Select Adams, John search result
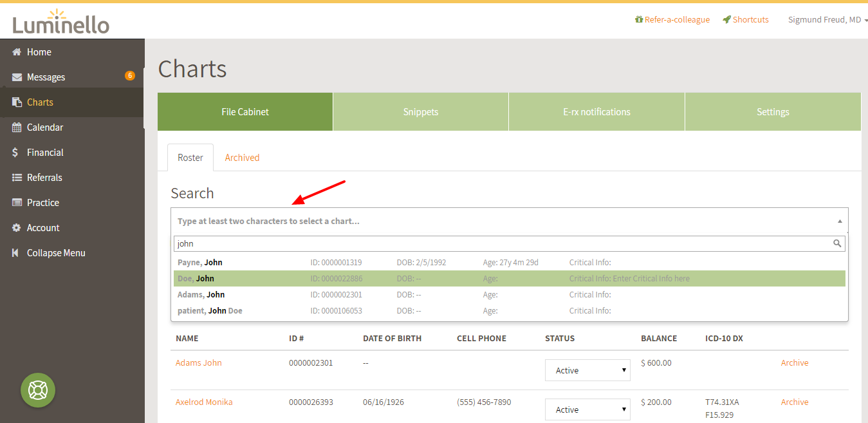This screenshot has height=423, width=868. tap(510, 294)
